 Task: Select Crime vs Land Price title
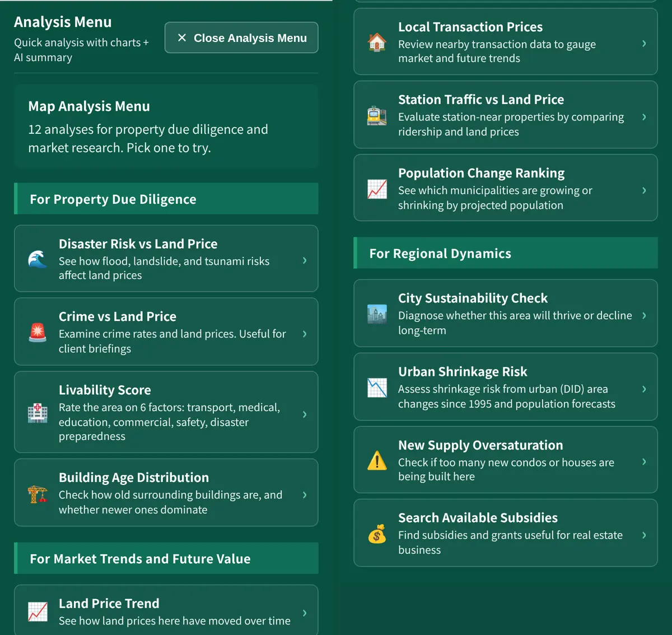[118, 316]
